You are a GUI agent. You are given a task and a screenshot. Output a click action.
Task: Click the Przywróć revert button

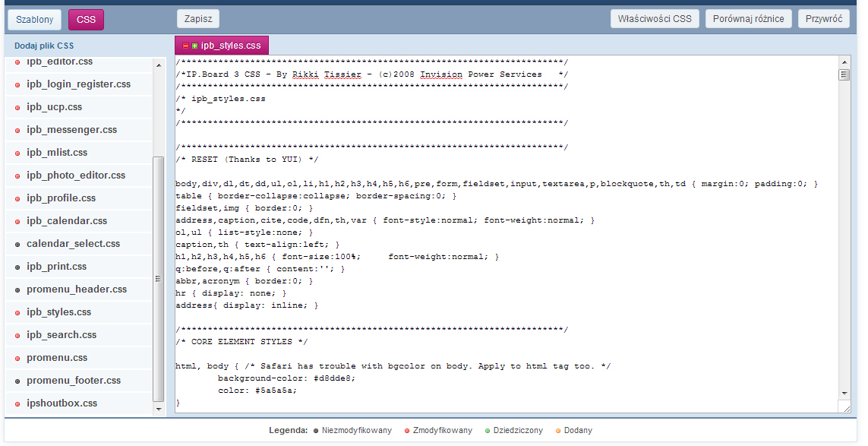(823, 18)
